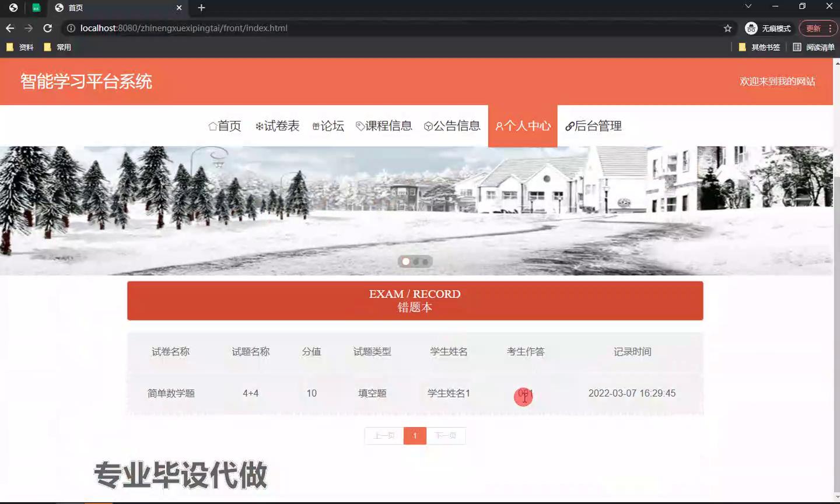Expand the tab search dropdown arrow
Image resolution: width=840 pixels, height=504 pixels.
[748, 6]
